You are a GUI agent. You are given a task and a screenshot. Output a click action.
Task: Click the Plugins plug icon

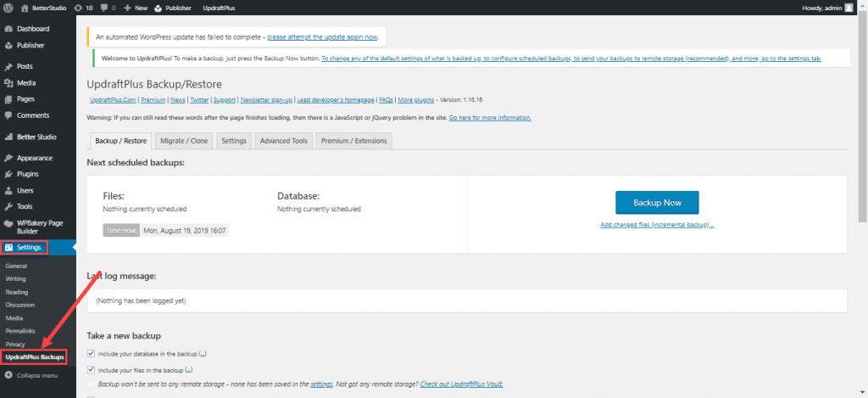click(8, 174)
